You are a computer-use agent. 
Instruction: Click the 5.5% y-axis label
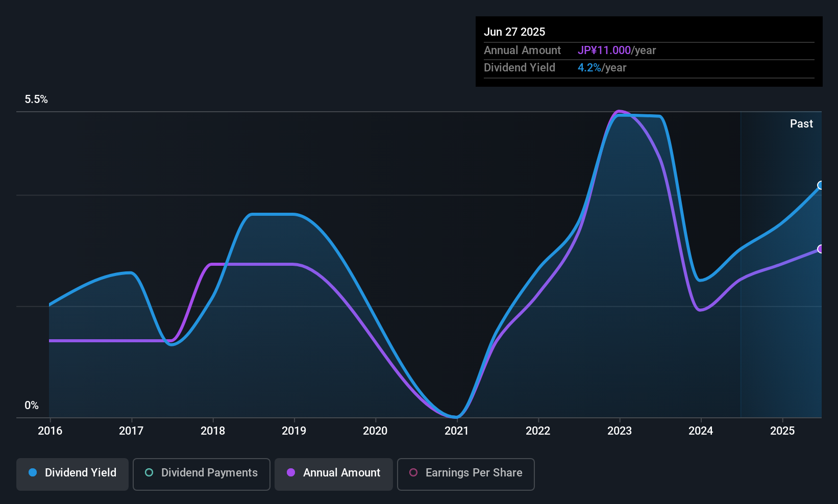[36, 99]
